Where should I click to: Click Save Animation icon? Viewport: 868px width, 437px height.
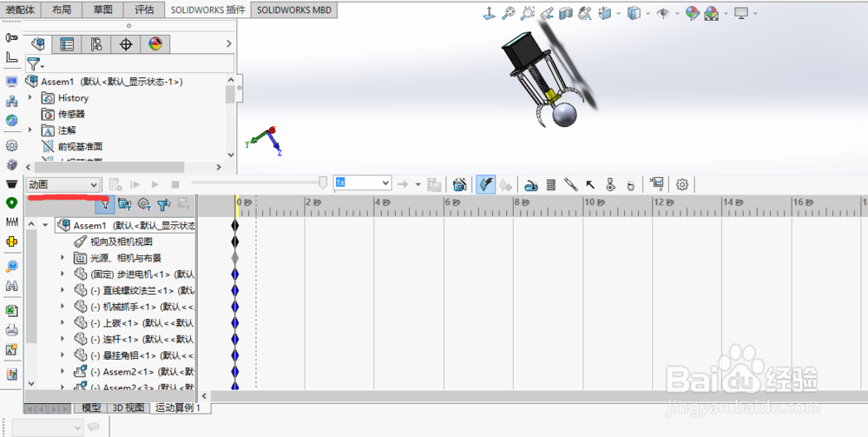(434, 184)
